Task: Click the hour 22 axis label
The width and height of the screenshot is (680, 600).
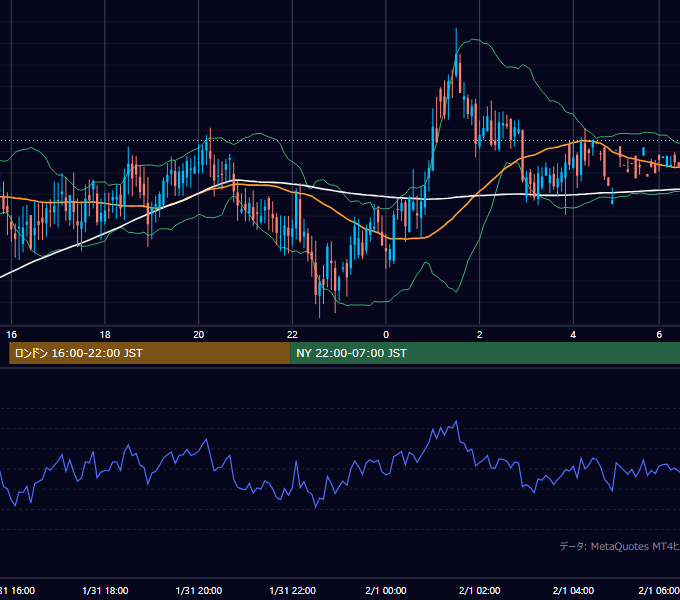Action: click(292, 335)
